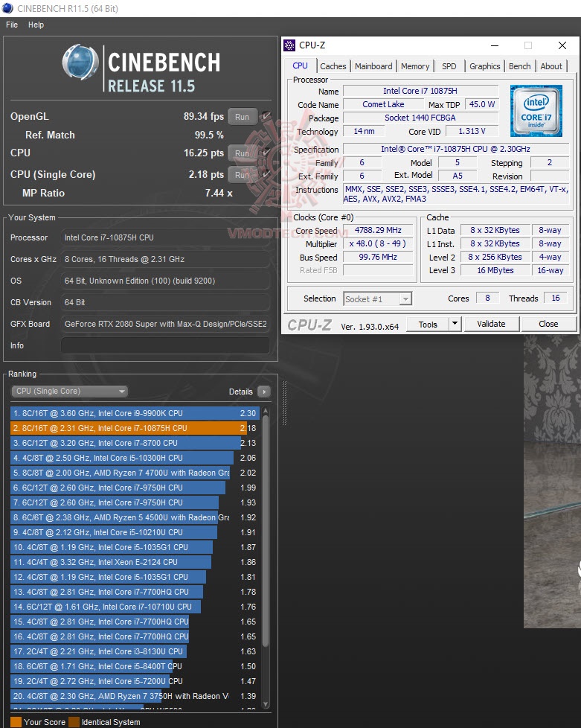Image resolution: width=581 pixels, height=728 pixels.
Task: Click the Multiplier value x 48.0
Action: click(x=378, y=243)
